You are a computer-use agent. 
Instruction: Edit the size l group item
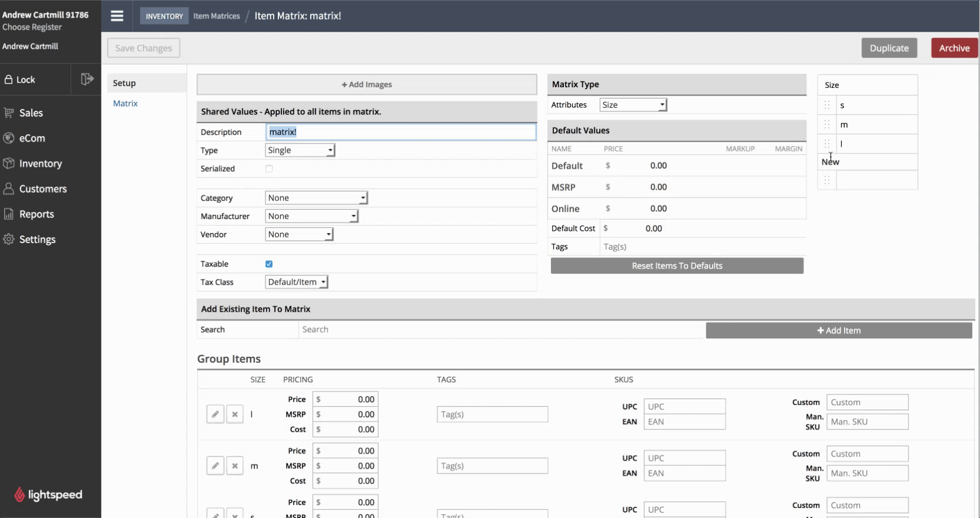tap(215, 414)
